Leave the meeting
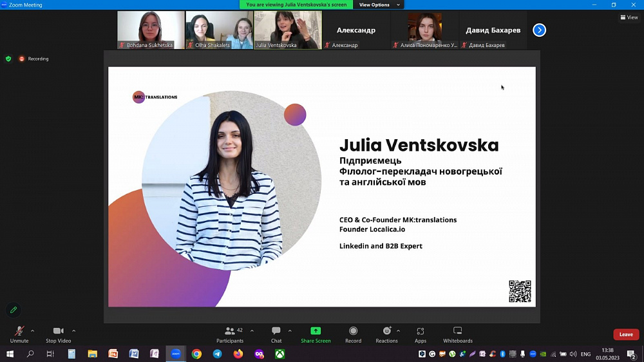The image size is (644, 362). [626, 334]
